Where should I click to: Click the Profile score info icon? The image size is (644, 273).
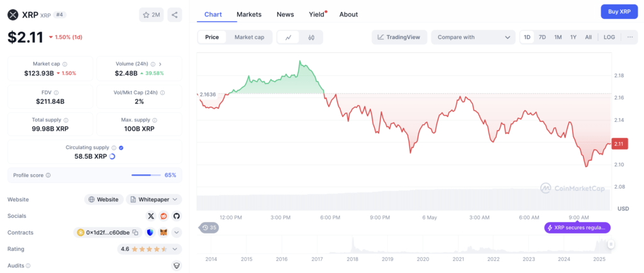(x=48, y=175)
